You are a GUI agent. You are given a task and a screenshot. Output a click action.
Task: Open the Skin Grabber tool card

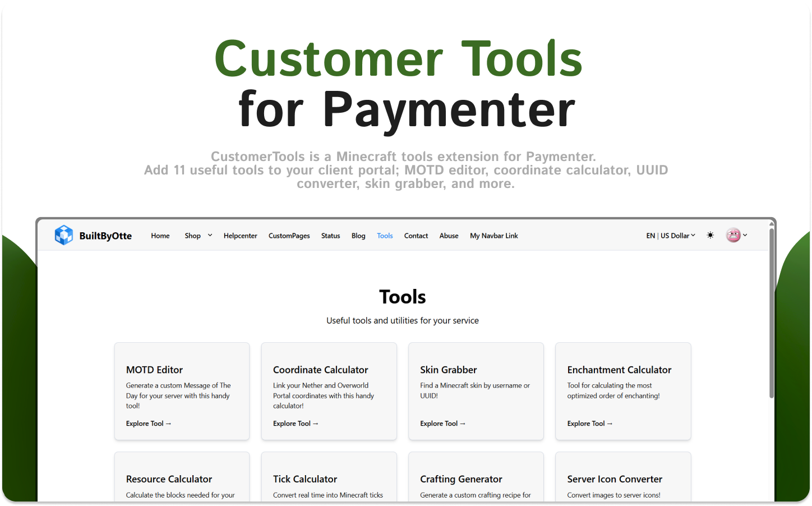click(476, 391)
